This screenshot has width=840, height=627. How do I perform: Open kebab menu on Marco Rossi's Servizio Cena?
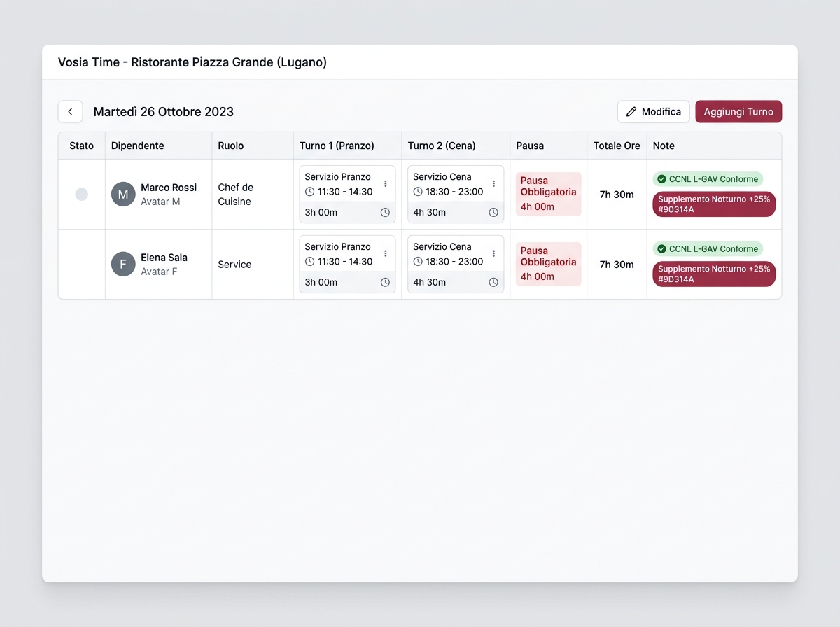click(493, 184)
